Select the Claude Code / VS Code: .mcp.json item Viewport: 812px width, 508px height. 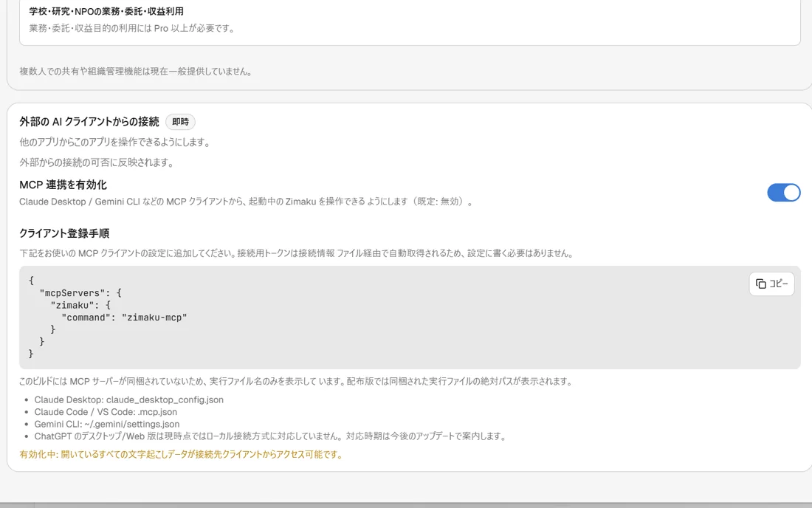tap(106, 412)
